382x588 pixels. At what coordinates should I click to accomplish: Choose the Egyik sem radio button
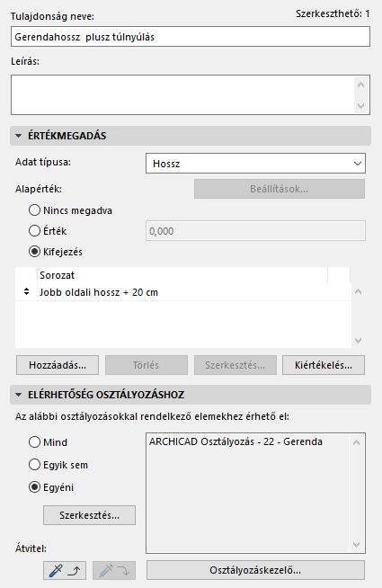(x=34, y=465)
